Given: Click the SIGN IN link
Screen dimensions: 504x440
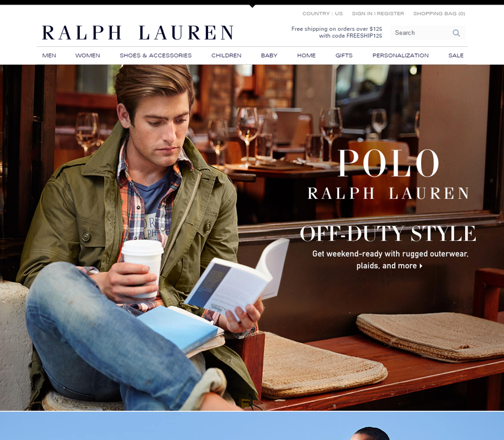Looking at the screenshot, I should tap(362, 14).
